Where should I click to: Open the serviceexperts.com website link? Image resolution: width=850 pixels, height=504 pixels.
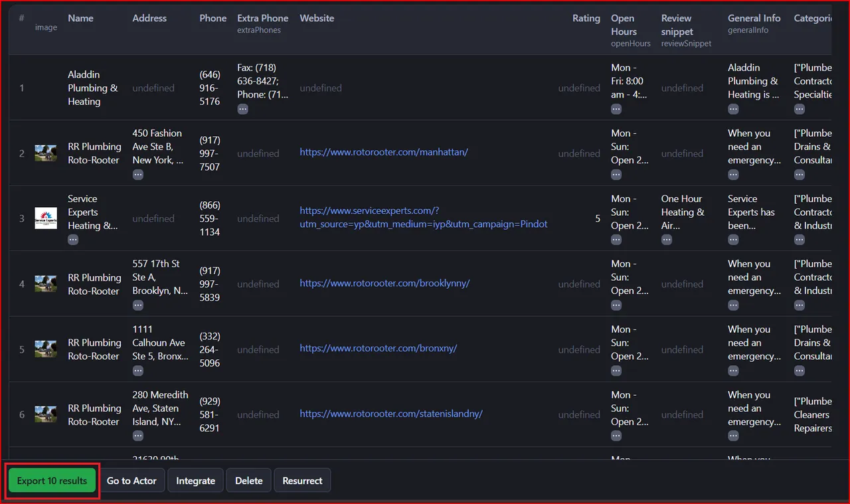(424, 218)
